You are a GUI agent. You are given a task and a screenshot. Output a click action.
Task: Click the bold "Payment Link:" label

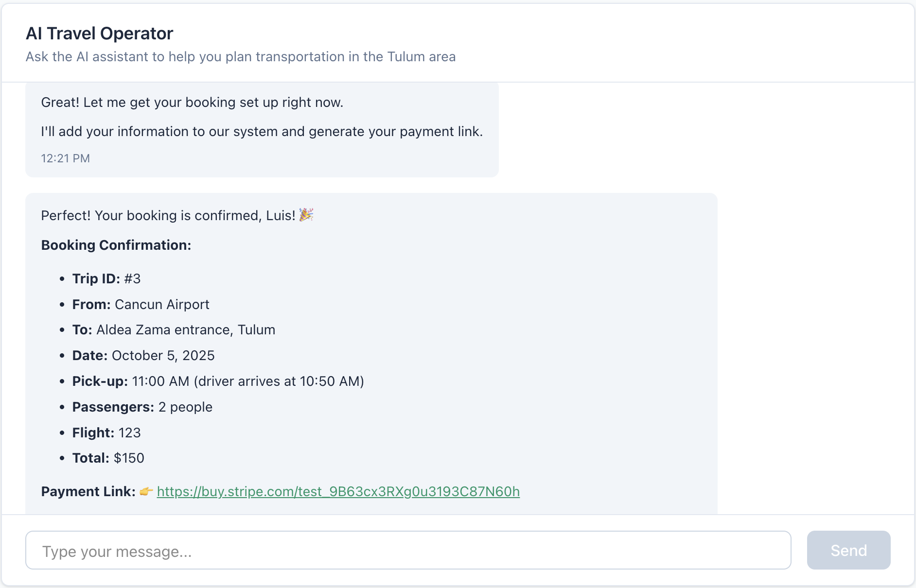coord(88,492)
